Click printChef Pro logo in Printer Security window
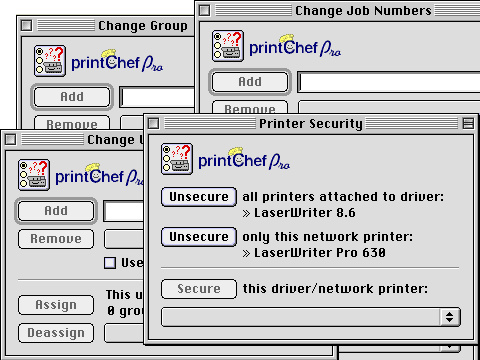Viewport: 480px width, 360px height. (244, 159)
